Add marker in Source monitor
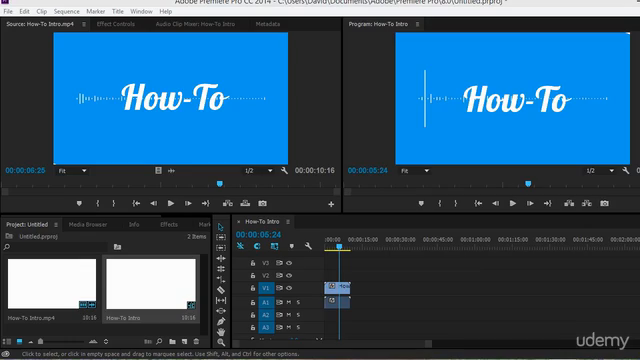640x360 pixels. click(x=79, y=203)
